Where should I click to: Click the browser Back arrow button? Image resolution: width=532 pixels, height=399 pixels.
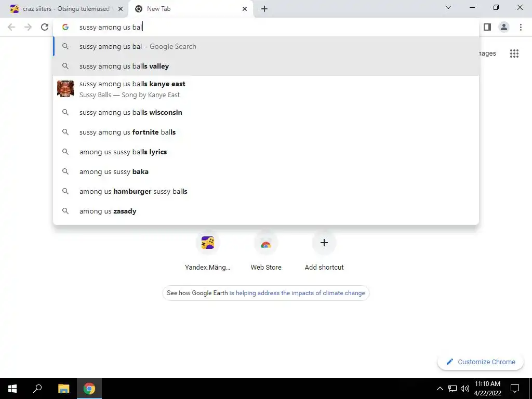point(11,27)
